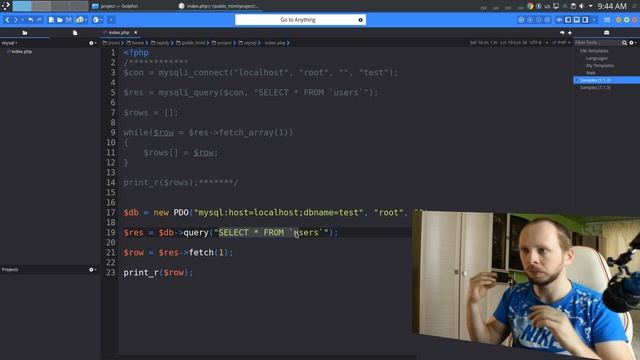Open the Places settings gear menu
The width and height of the screenshot is (640, 360).
pos(92,43)
